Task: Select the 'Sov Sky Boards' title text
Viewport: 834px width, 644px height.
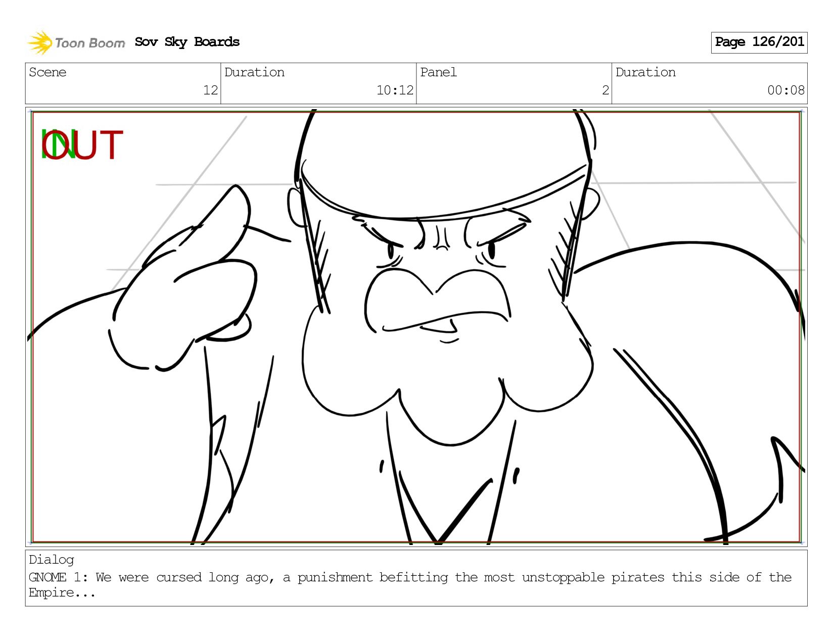Action: [x=187, y=42]
